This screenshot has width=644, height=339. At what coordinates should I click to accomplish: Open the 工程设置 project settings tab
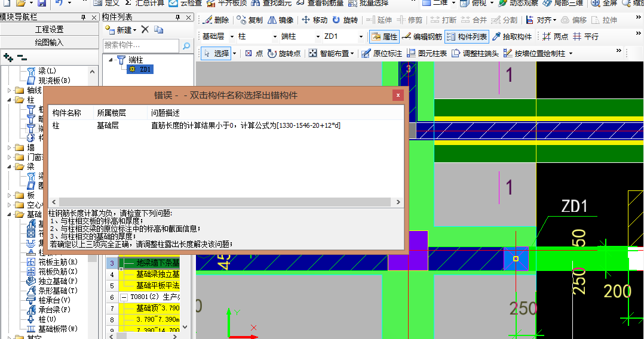coord(49,30)
